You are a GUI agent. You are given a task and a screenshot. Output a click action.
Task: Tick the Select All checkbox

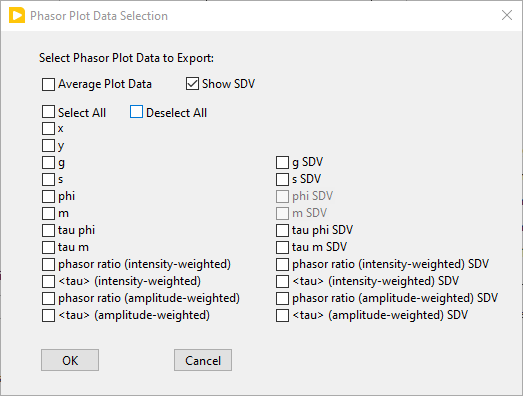pos(48,112)
